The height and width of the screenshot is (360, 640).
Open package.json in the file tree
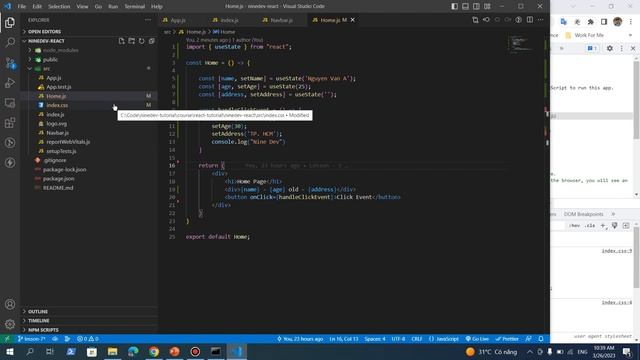point(58,179)
